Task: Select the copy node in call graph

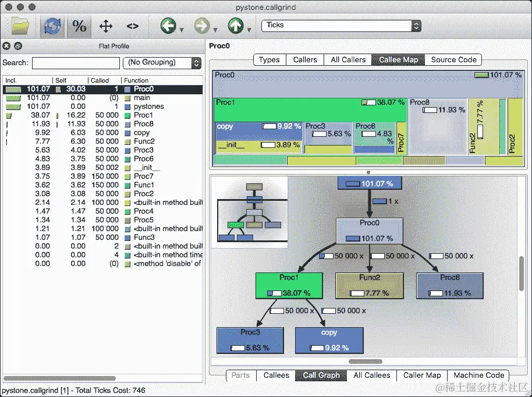Action: [329, 341]
